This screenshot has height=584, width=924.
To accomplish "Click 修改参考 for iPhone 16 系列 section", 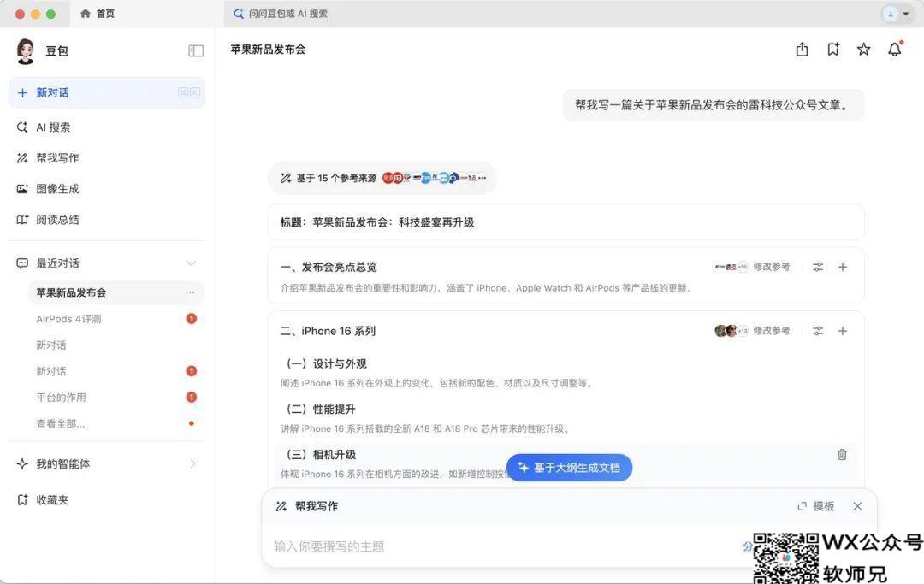I will pyautogui.click(x=771, y=331).
